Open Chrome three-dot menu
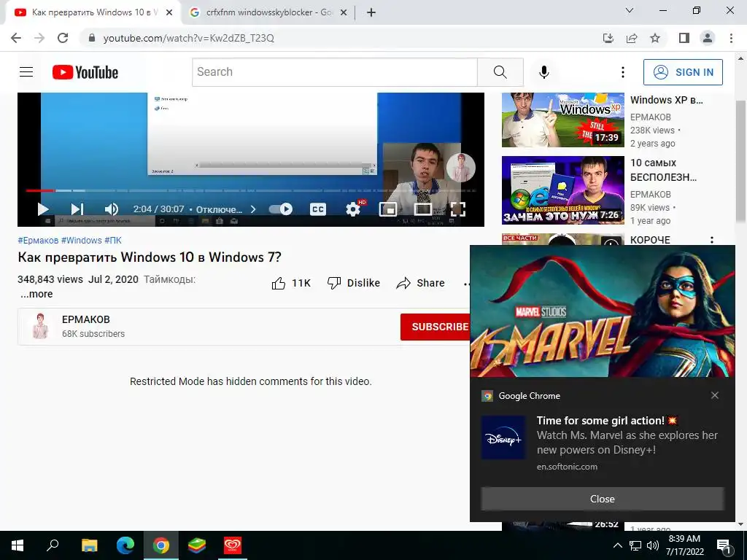This screenshot has width=747, height=560. pyautogui.click(x=731, y=38)
